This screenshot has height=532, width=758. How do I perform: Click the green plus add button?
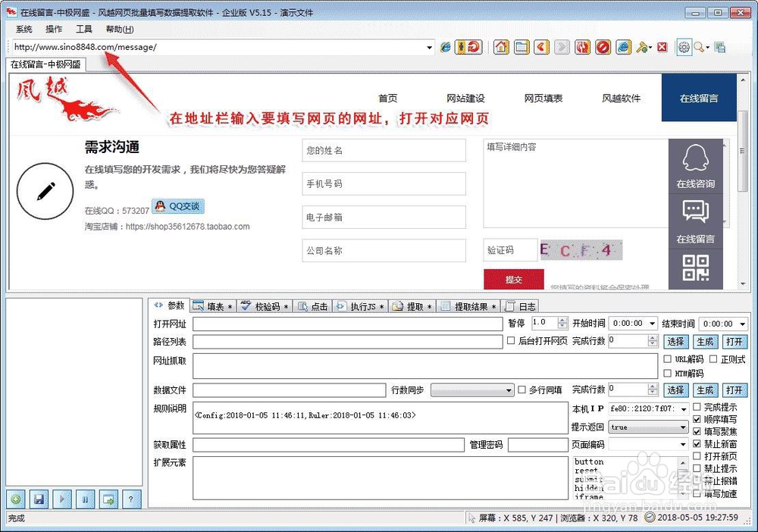(15, 499)
